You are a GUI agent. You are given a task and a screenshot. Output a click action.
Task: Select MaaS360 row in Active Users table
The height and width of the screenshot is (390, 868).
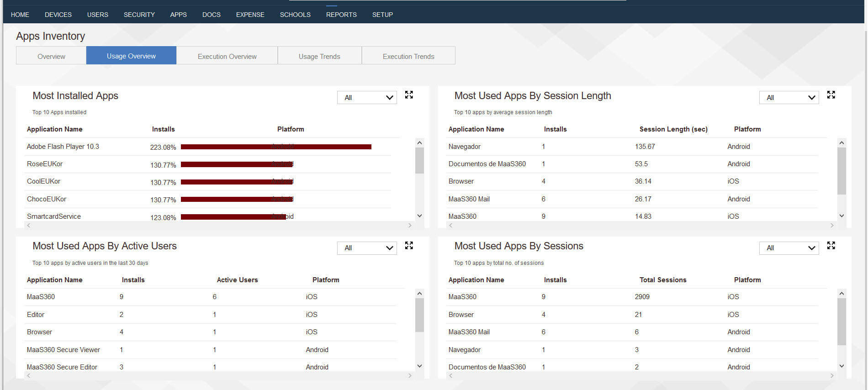pyautogui.click(x=211, y=297)
